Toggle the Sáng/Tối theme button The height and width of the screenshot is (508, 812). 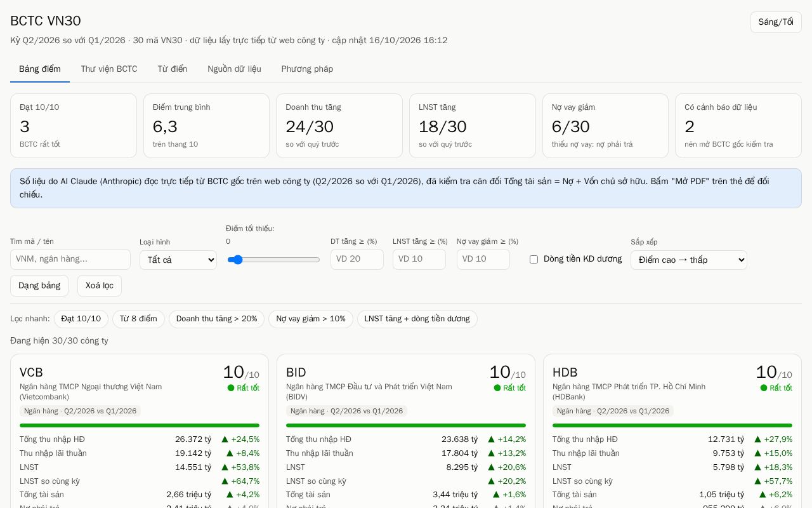click(776, 22)
